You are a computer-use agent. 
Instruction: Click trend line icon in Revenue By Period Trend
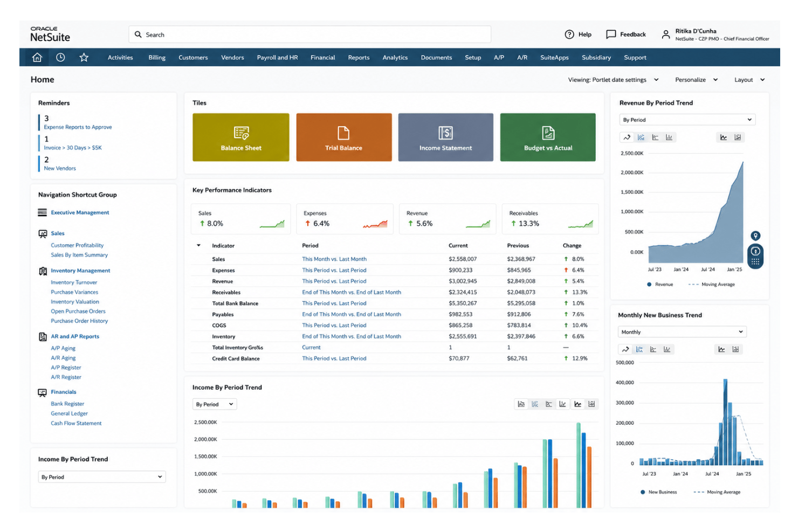[724, 137]
